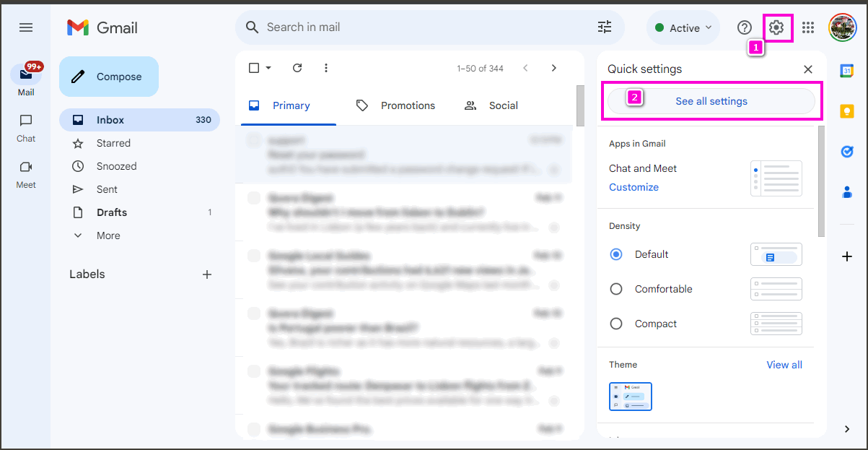Switch to the Social tab
This screenshot has height=450, width=868.
coord(491,105)
